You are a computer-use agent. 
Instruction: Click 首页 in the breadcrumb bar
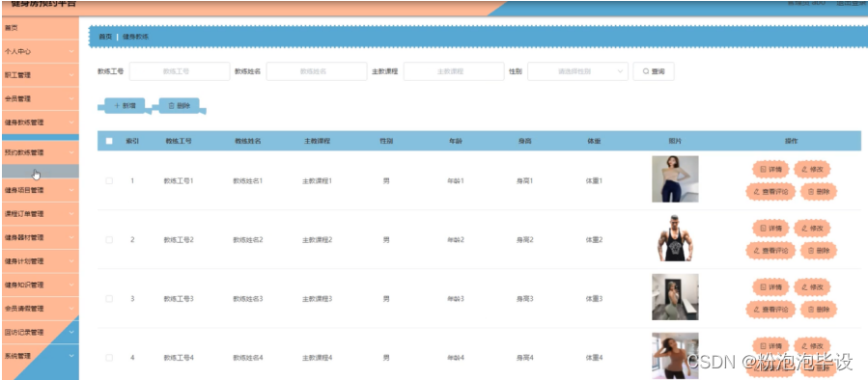coord(105,37)
